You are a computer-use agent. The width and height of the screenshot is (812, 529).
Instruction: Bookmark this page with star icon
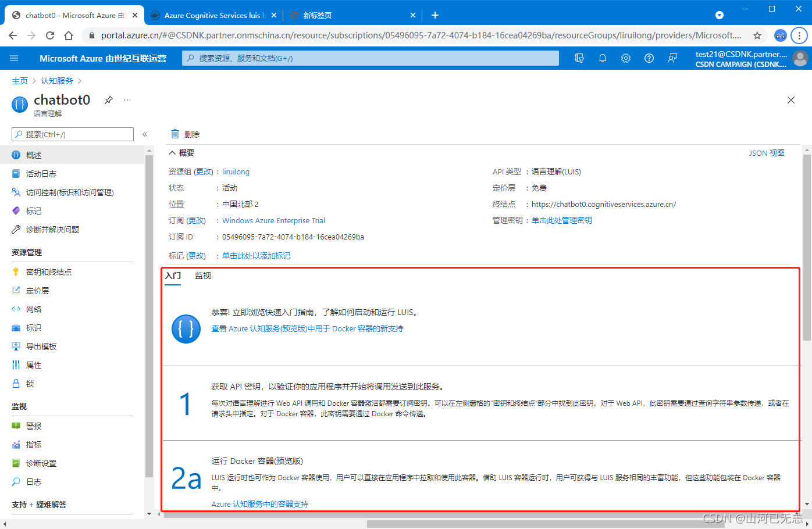pyautogui.click(x=757, y=35)
